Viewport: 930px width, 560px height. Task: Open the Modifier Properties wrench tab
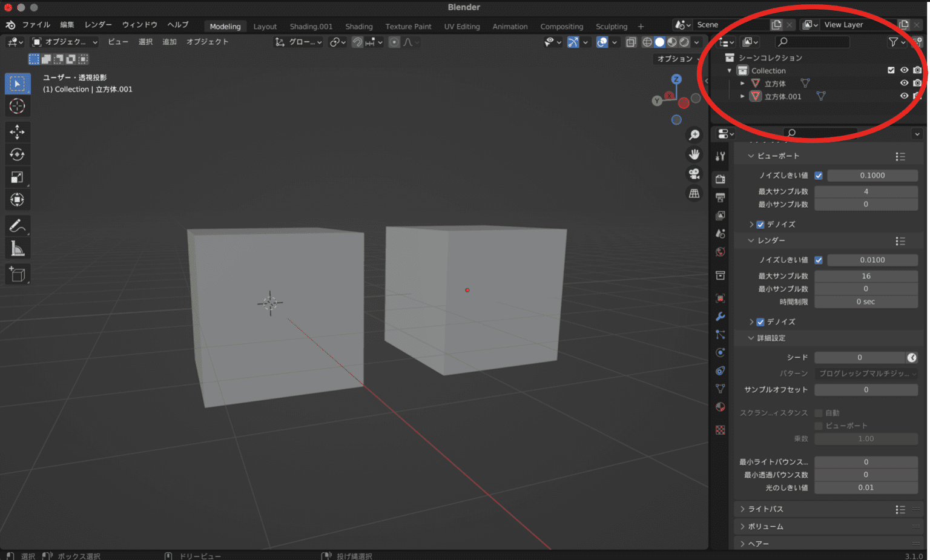[720, 316]
